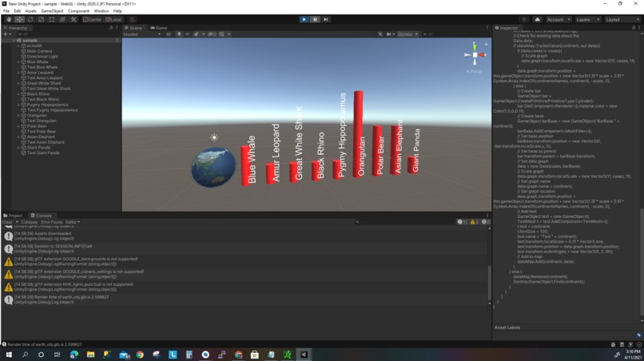This screenshot has height=361, width=644.
Task: Select the Rotate tool in toolbar
Action: coord(30,19)
